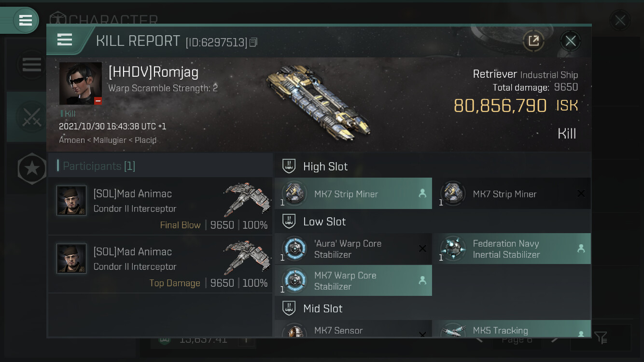The width and height of the screenshot is (644, 362).
Task: Select the first MK7 Strip Miner module
Action: click(353, 194)
